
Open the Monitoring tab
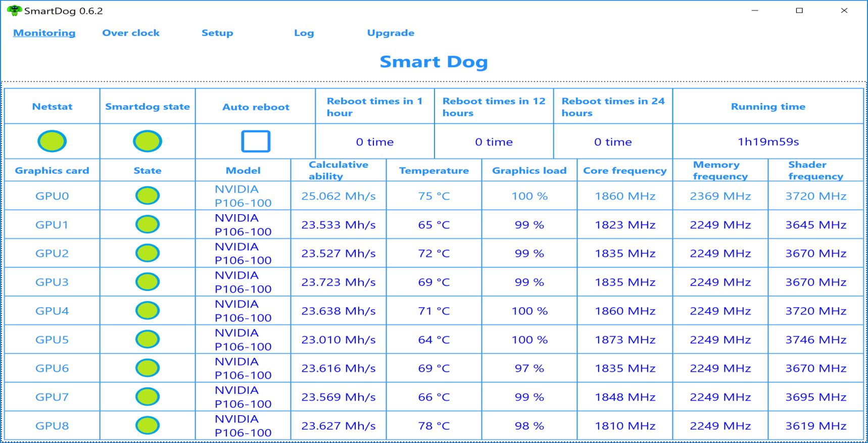click(44, 33)
